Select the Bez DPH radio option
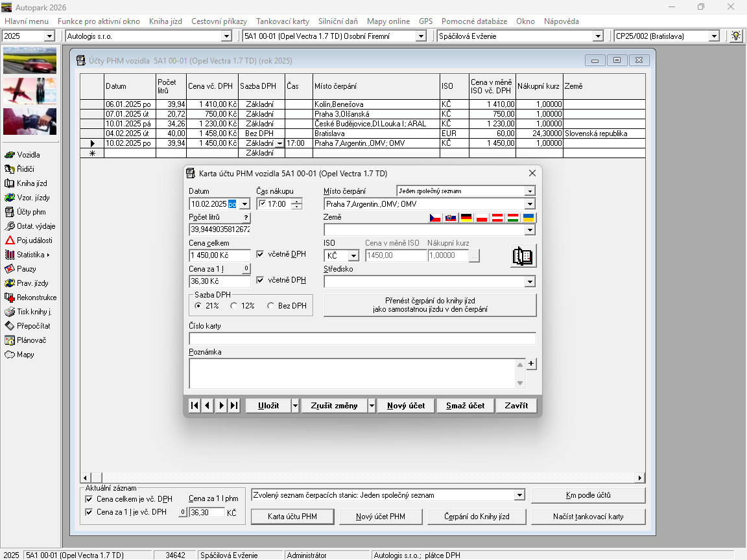Viewport: 747px width, 560px height. click(x=271, y=306)
